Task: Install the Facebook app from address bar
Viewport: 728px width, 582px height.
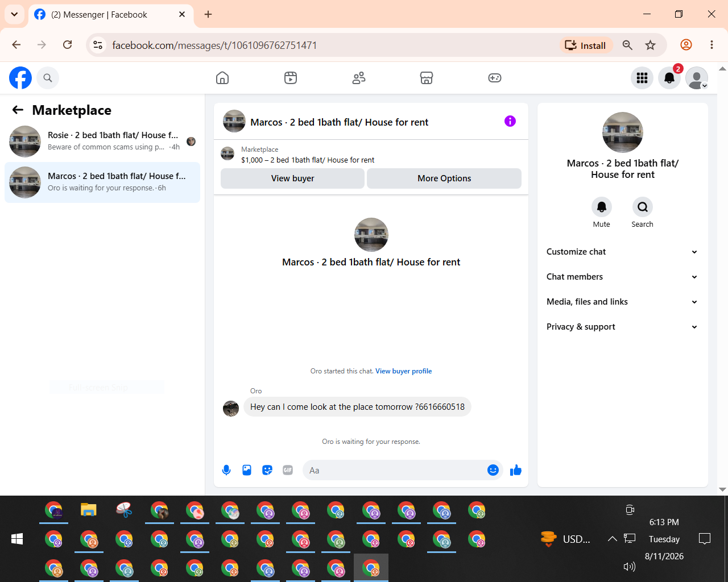Action: pos(585,45)
